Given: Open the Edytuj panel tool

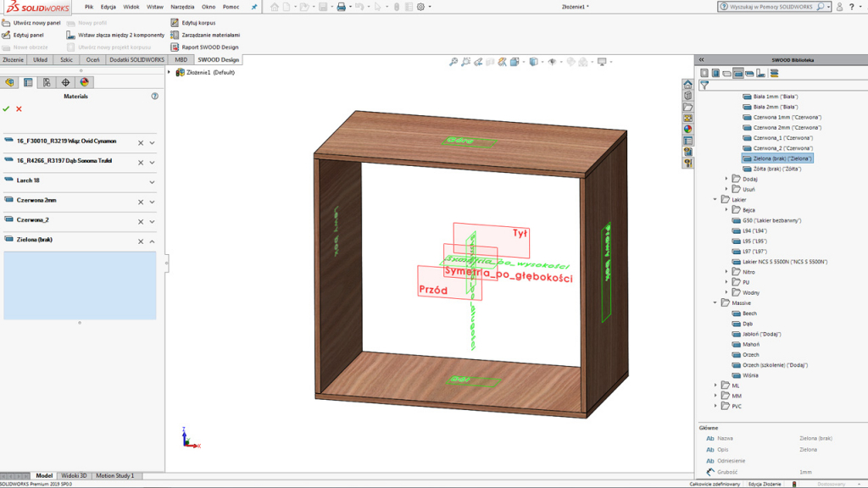Looking at the screenshot, I should (x=28, y=35).
